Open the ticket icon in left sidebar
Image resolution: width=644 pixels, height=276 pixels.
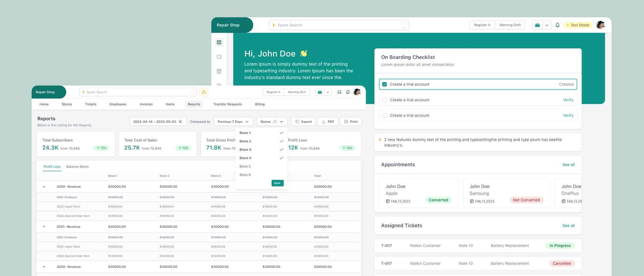point(219,57)
